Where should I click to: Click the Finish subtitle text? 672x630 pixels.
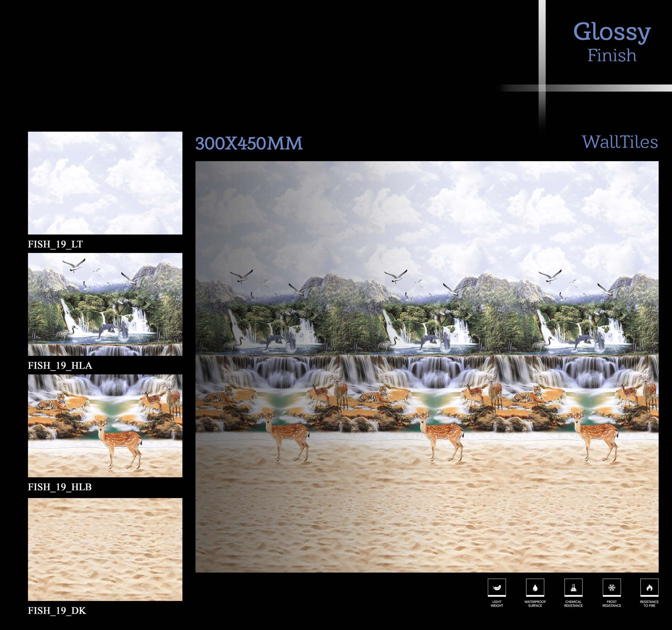coord(612,55)
